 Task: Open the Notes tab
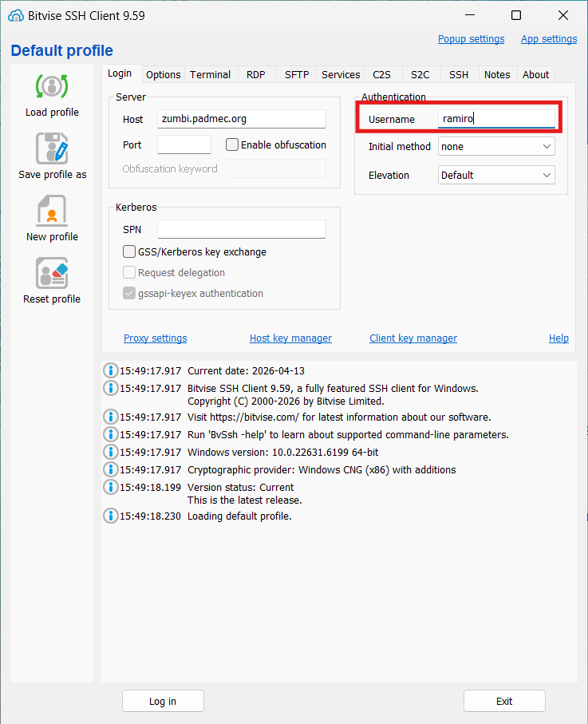pyautogui.click(x=497, y=75)
